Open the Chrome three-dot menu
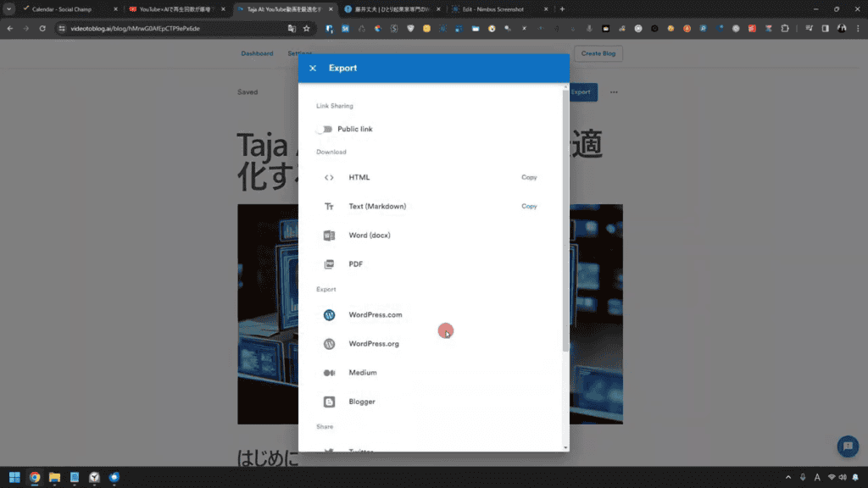Viewport: 868px width, 488px height. click(x=858, y=28)
